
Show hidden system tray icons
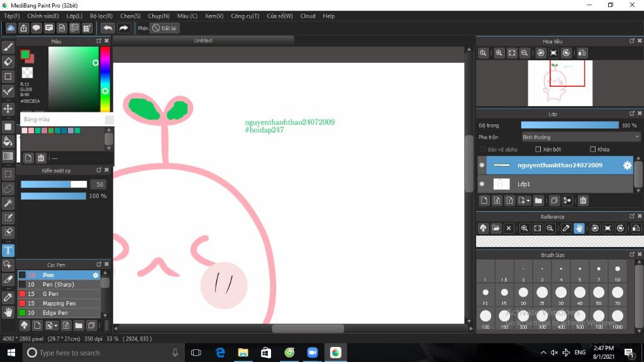coord(543,353)
